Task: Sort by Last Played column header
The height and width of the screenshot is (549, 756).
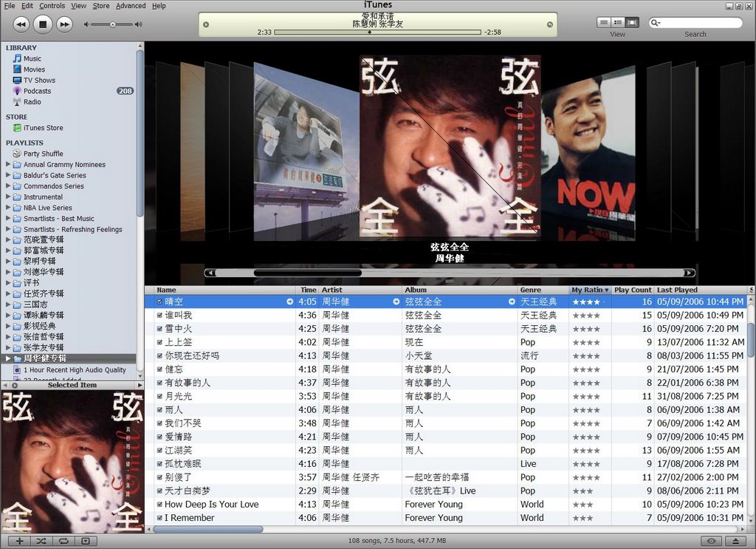Action: click(x=701, y=290)
